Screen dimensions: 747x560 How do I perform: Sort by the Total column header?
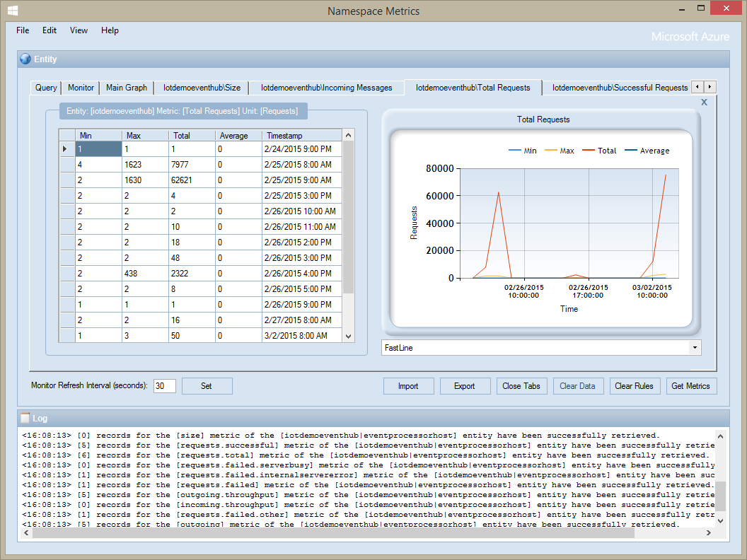(x=192, y=136)
